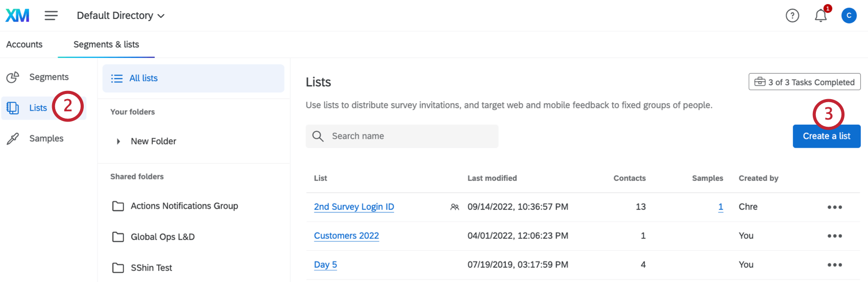The height and width of the screenshot is (282, 868).
Task: Click the XM logo icon
Action: [x=17, y=16]
